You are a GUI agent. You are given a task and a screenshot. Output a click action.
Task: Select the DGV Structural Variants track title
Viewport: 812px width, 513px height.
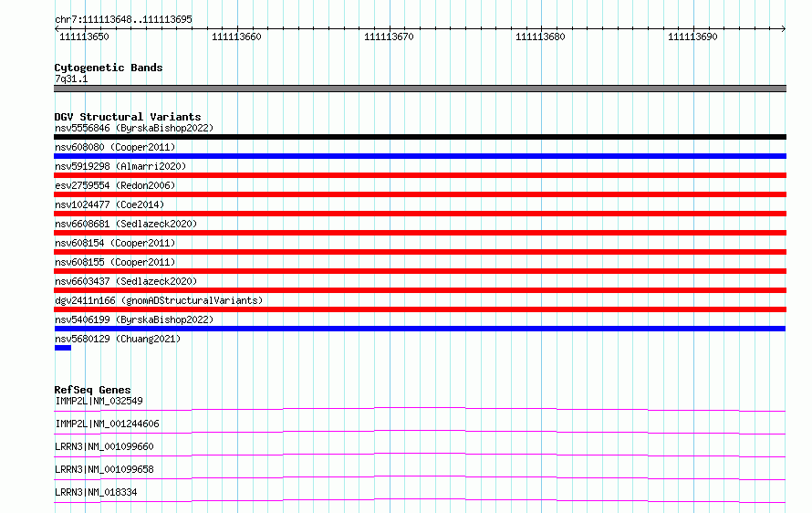tap(128, 117)
